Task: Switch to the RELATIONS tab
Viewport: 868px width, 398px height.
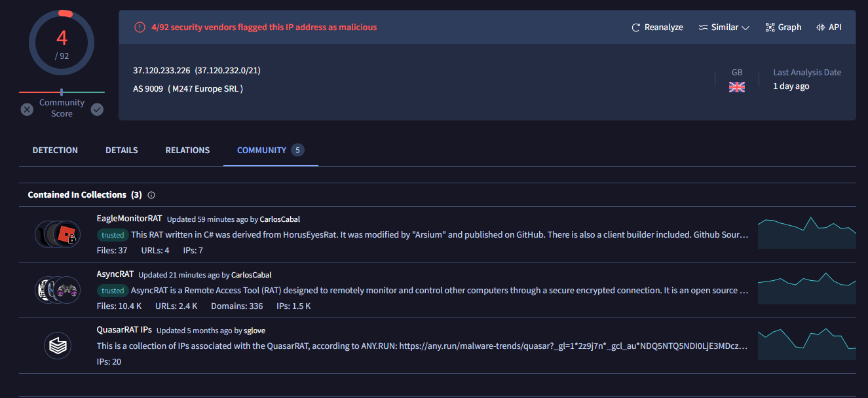Action: click(187, 151)
